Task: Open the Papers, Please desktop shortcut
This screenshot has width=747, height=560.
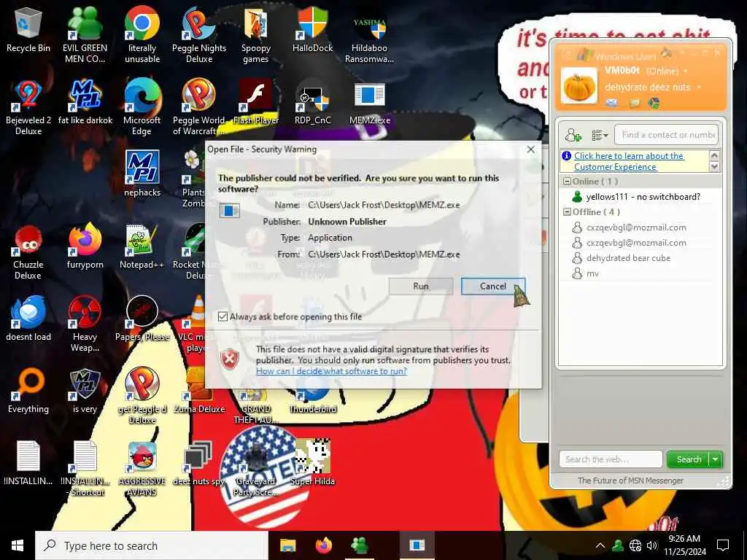Action: (x=142, y=319)
